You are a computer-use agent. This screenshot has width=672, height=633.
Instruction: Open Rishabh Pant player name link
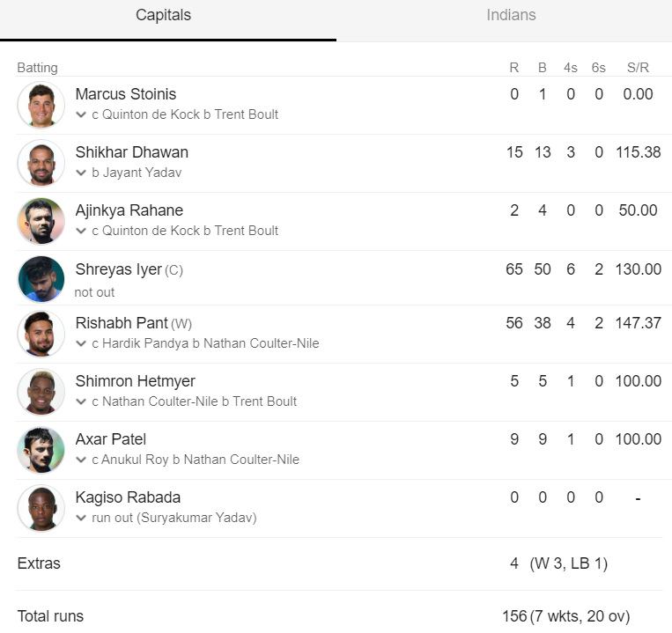click(122, 323)
